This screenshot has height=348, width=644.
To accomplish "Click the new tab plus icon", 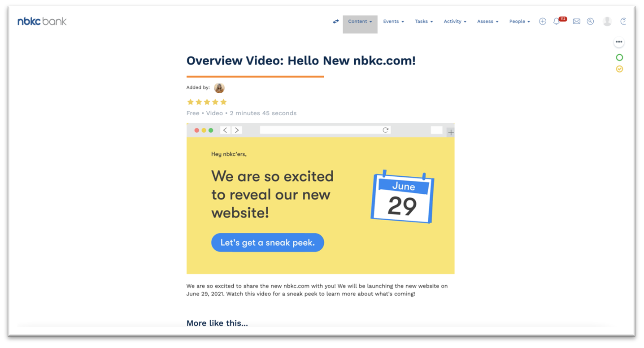I will pos(451,132).
